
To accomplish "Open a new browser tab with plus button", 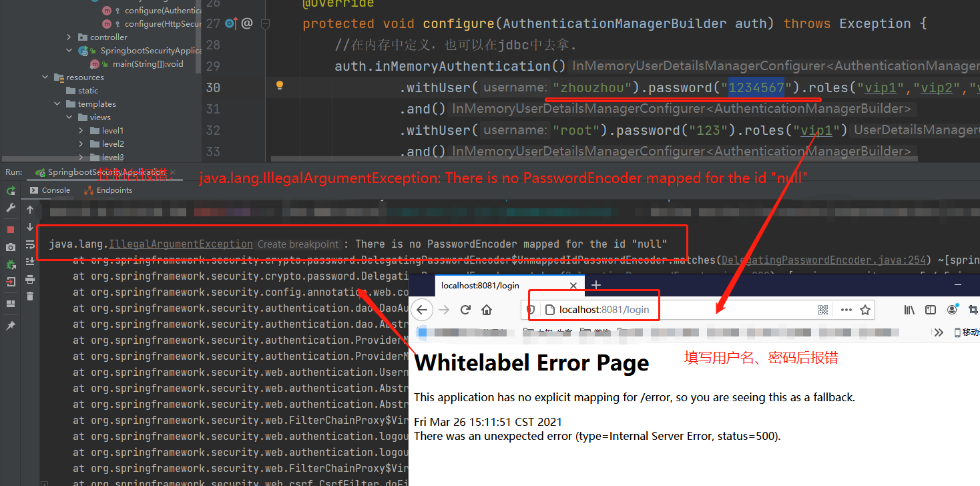I will [x=596, y=285].
